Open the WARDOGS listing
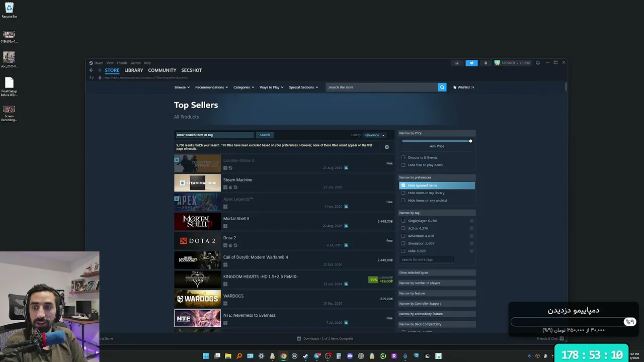 pos(284,299)
